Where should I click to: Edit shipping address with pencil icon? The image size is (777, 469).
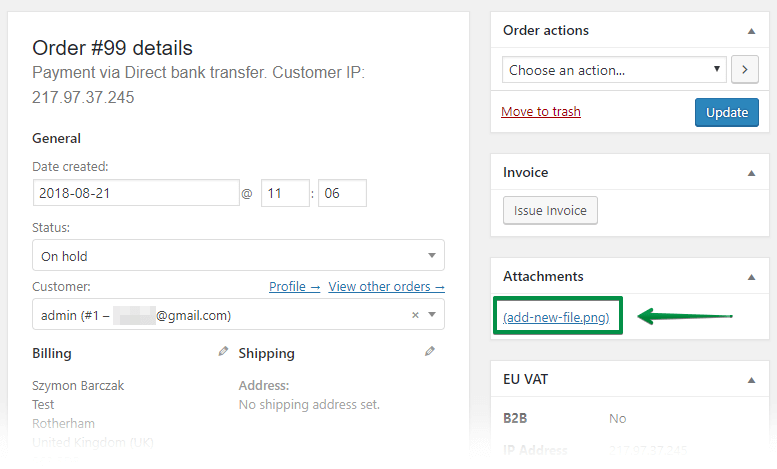tap(430, 352)
